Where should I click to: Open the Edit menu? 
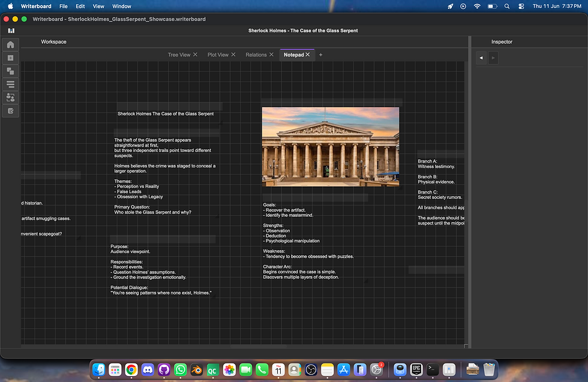click(80, 6)
